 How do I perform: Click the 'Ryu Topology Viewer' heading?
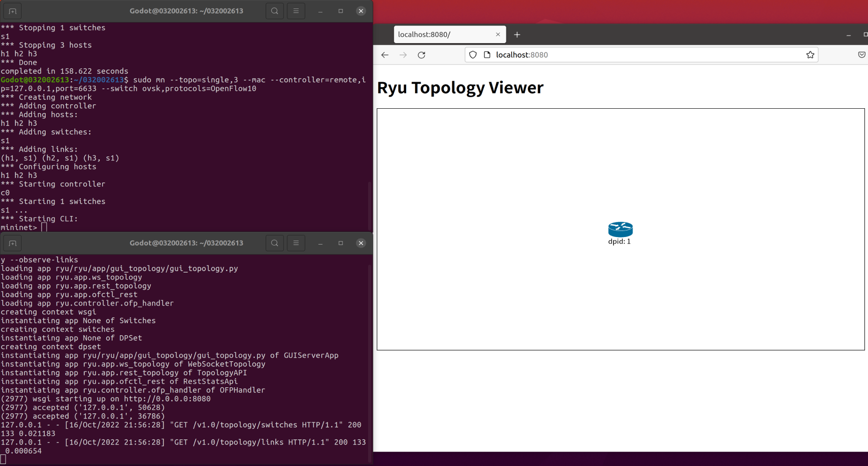[460, 88]
